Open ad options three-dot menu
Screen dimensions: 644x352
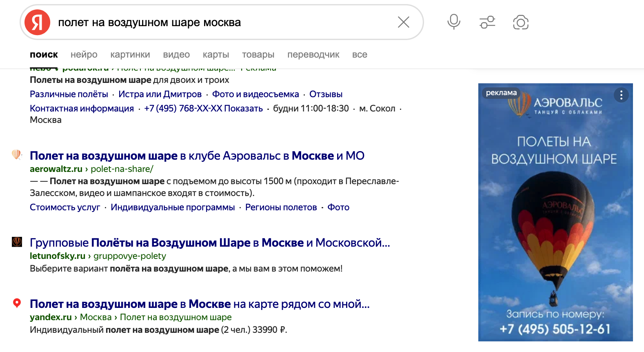[621, 95]
